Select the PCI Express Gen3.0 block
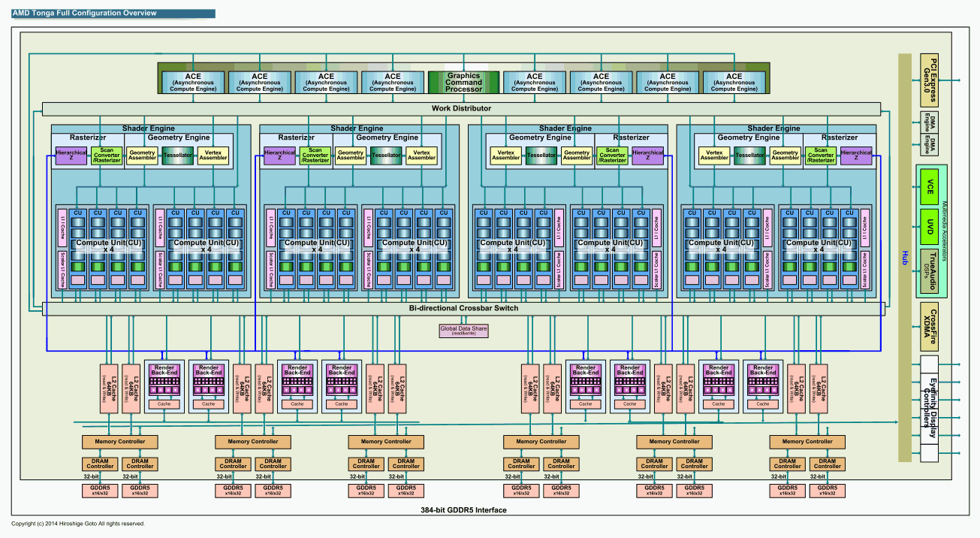The image size is (980, 538). tap(930, 80)
